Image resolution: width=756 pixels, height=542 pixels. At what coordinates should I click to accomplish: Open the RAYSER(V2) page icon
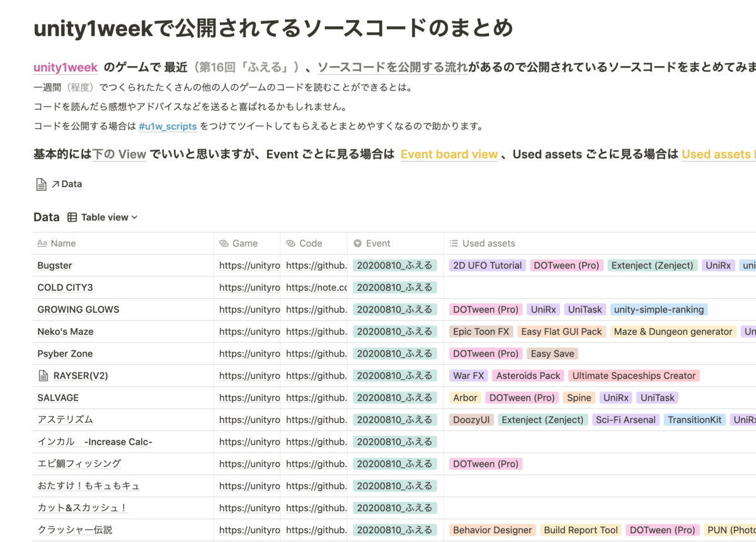[x=43, y=376]
